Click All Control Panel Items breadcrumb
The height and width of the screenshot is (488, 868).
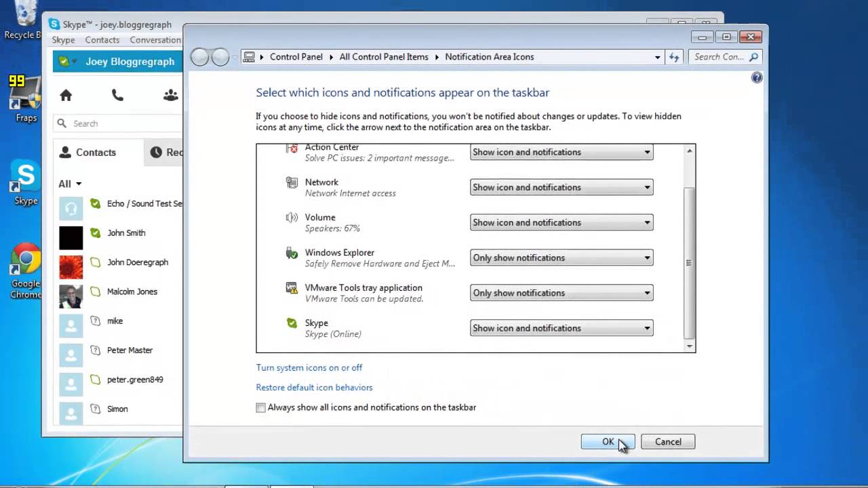click(x=384, y=57)
